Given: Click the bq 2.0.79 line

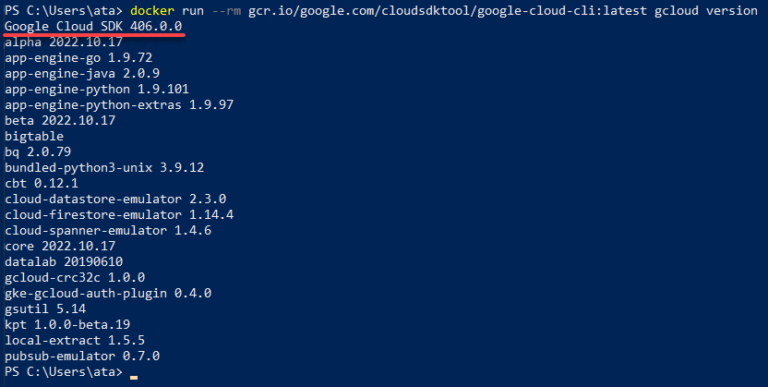Looking at the screenshot, I should click(x=38, y=152).
